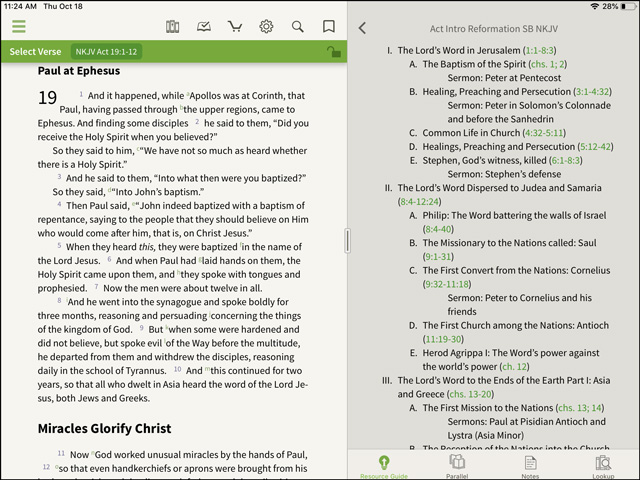Open the chs. 13-20 link

[470, 394]
